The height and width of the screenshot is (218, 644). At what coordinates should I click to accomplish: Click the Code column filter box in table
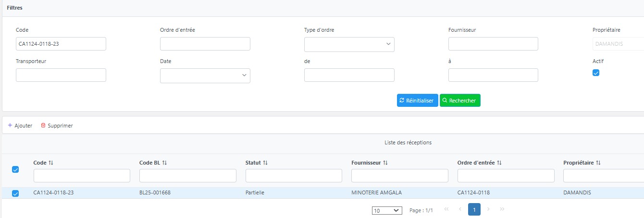(x=82, y=176)
